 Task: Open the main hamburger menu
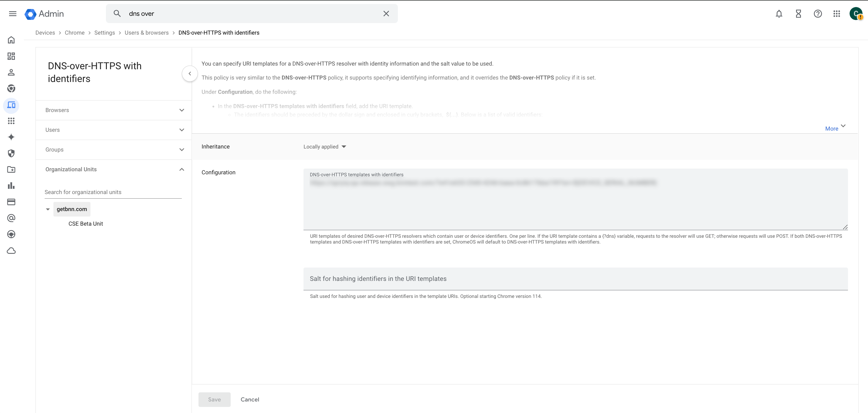click(x=13, y=14)
